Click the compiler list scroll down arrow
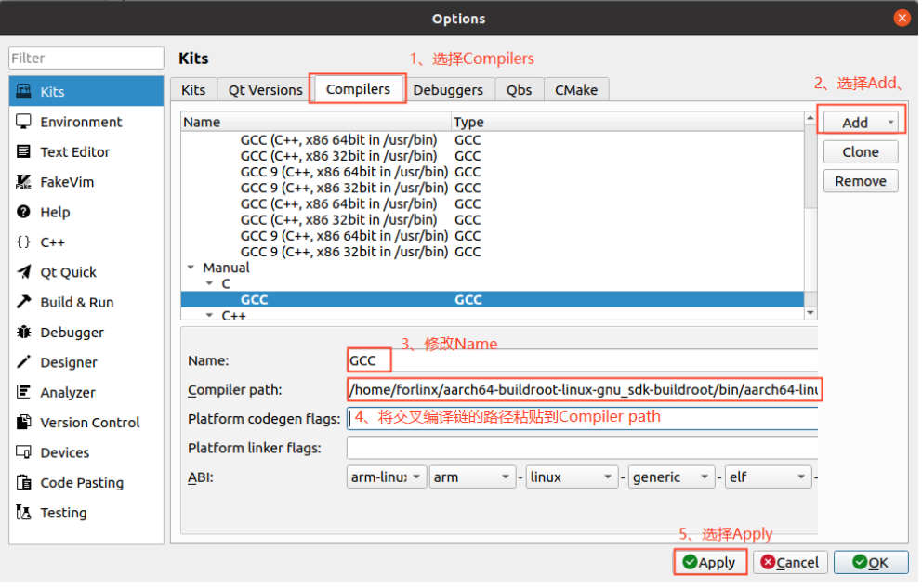Screen dimensions: 922x588 click(x=810, y=313)
